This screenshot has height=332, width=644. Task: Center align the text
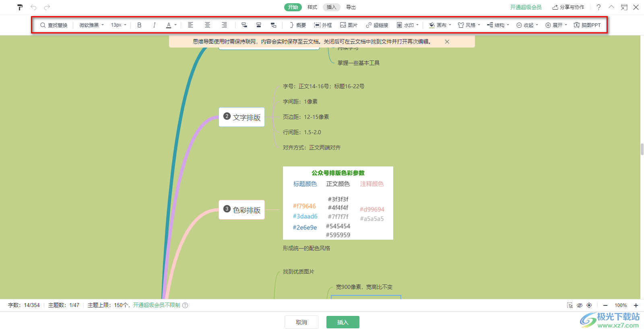(x=207, y=25)
